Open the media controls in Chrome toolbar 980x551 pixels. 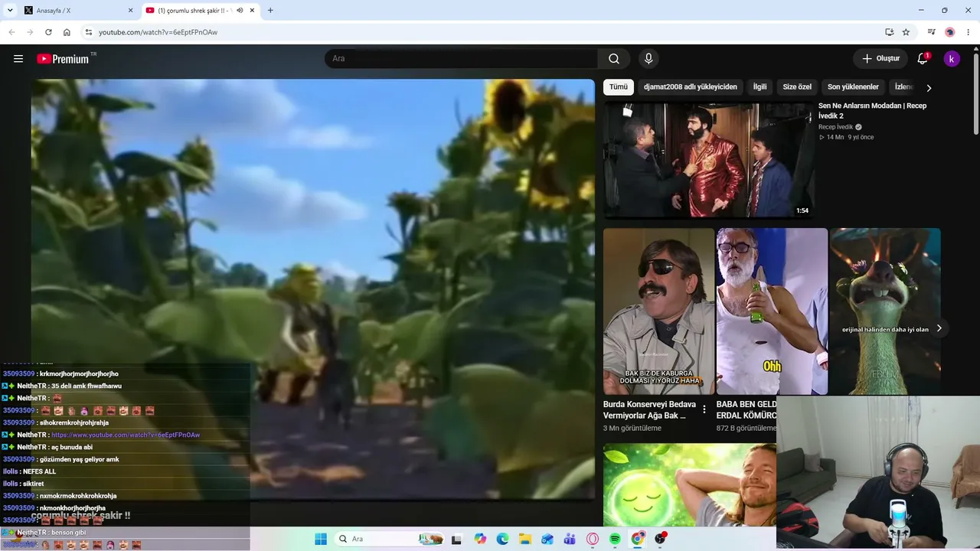click(x=931, y=32)
